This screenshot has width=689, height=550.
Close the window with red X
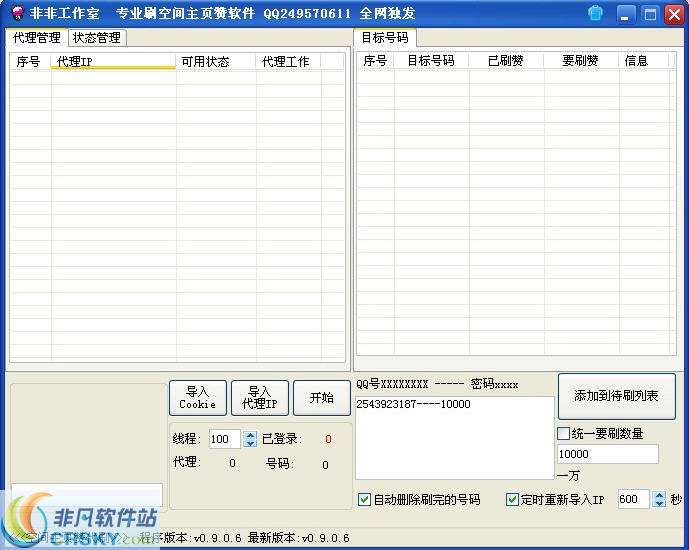pos(674,14)
